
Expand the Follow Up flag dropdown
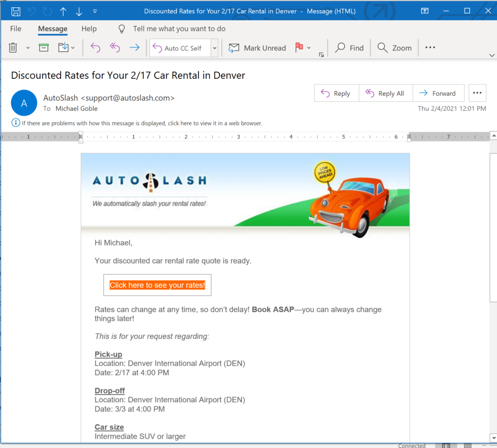pyautogui.click(x=309, y=48)
